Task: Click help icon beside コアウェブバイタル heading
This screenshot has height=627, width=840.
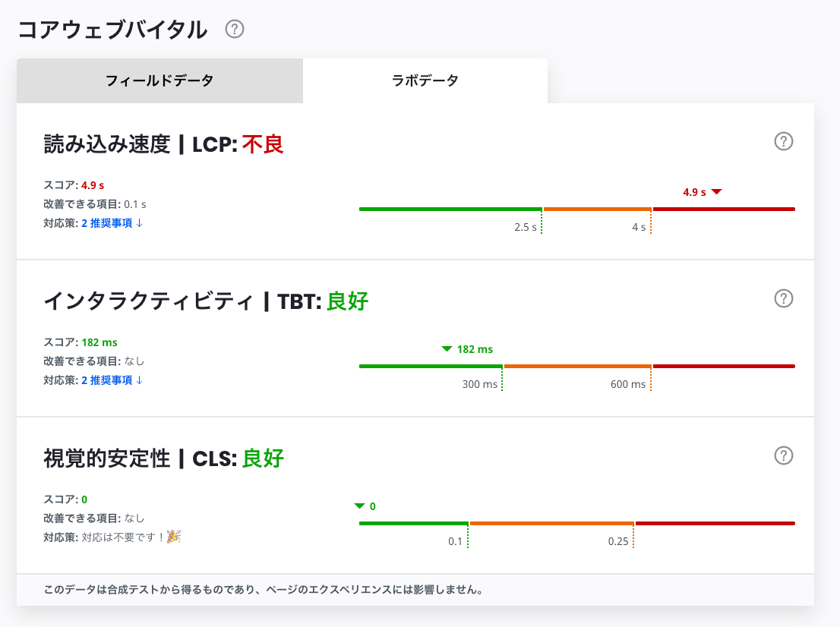Action: pos(235,30)
